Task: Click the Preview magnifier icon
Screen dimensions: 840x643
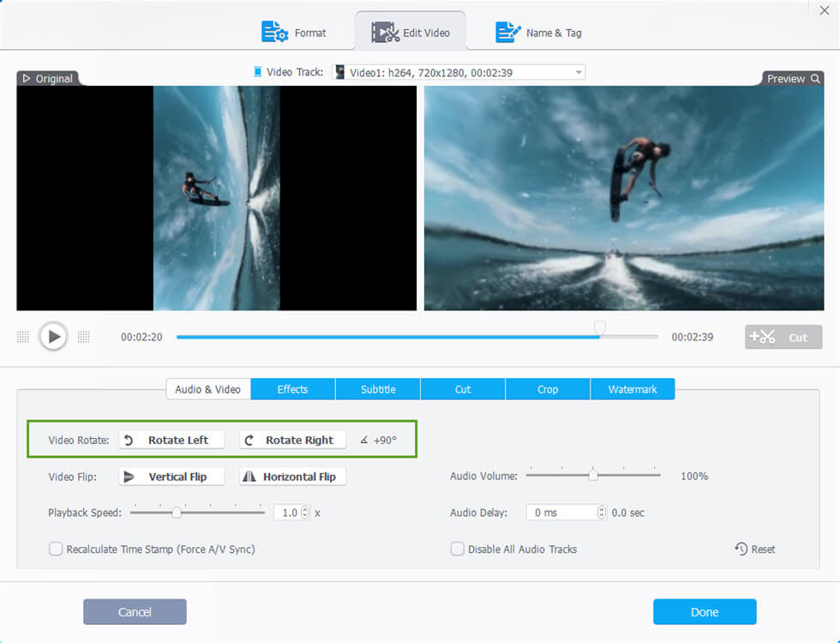Action: tap(815, 79)
